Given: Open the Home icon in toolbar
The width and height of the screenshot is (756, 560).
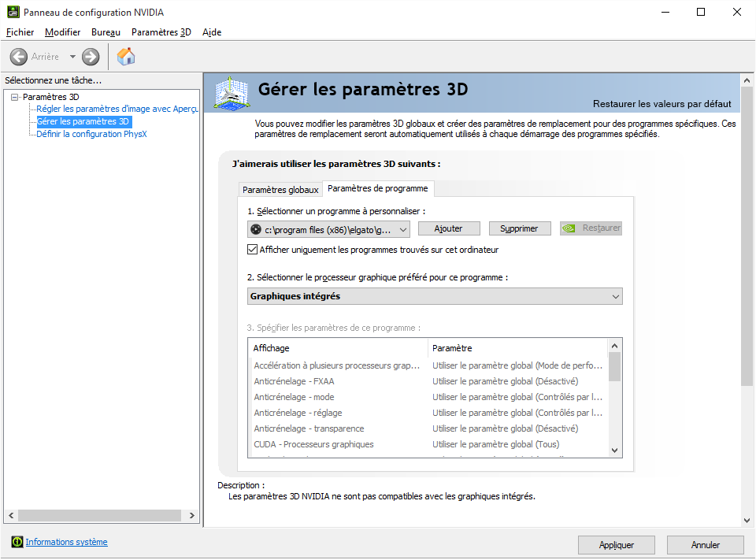Looking at the screenshot, I should click(126, 57).
